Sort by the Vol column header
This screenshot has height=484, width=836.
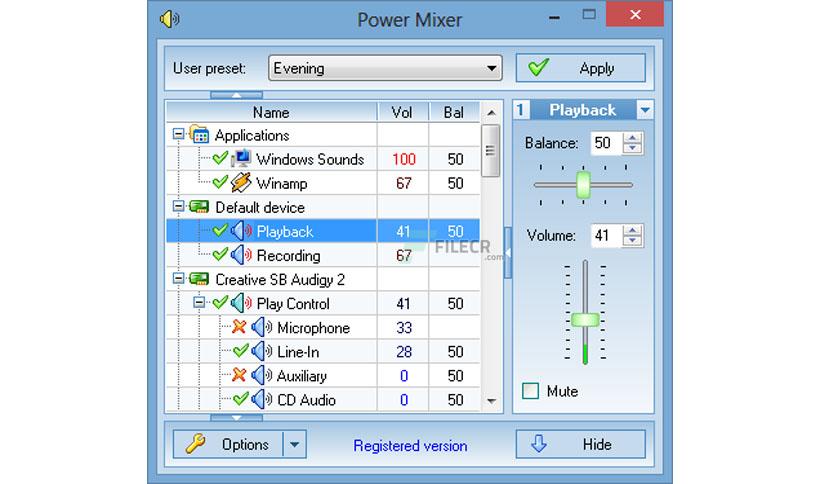tap(403, 112)
